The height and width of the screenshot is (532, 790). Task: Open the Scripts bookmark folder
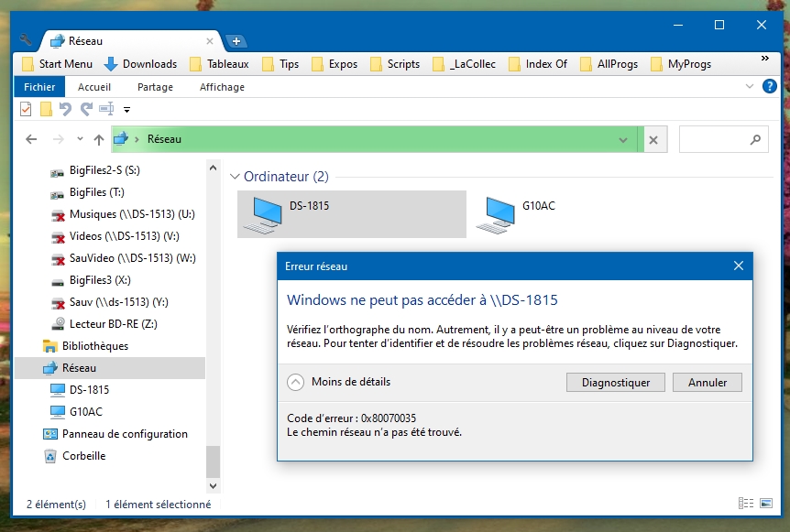coord(395,64)
